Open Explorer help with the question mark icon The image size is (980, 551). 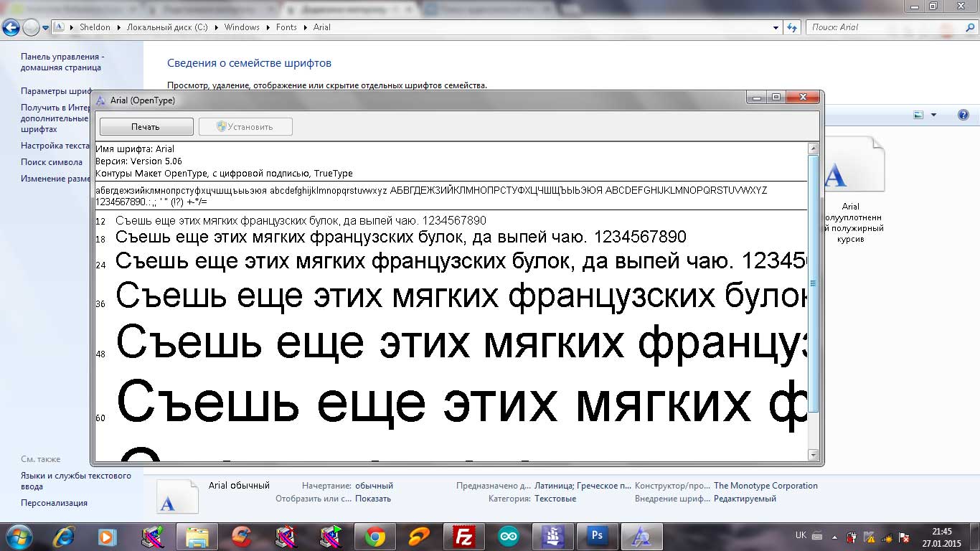pos(963,115)
